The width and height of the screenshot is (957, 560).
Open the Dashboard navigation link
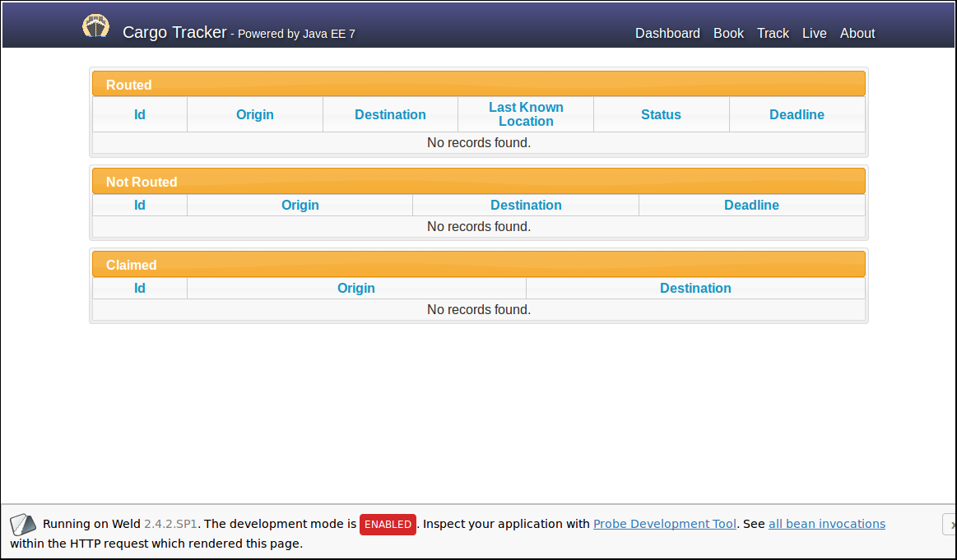tap(667, 33)
